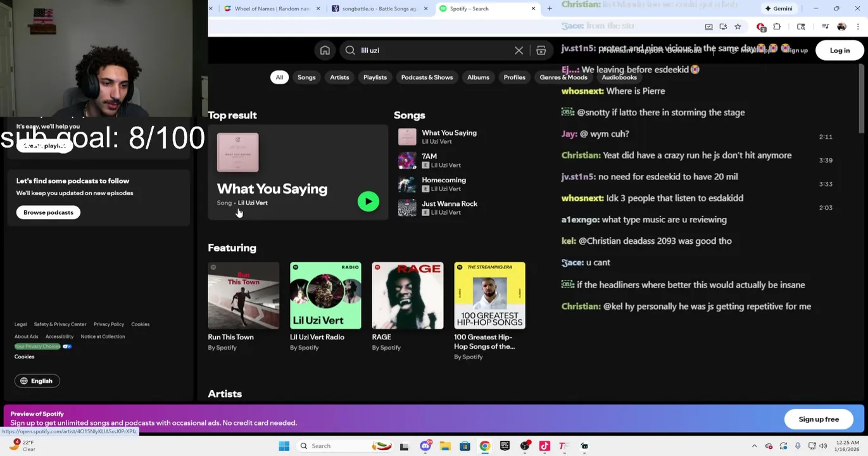
Task: Open Chrome from the taskbar
Action: (x=484, y=446)
